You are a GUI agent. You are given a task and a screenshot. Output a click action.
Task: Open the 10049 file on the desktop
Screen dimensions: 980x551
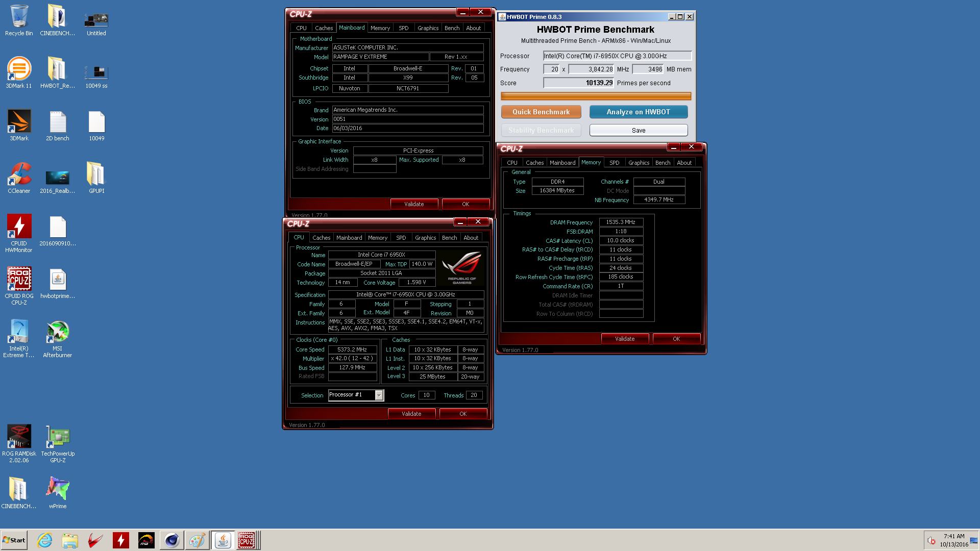pyautogui.click(x=96, y=125)
